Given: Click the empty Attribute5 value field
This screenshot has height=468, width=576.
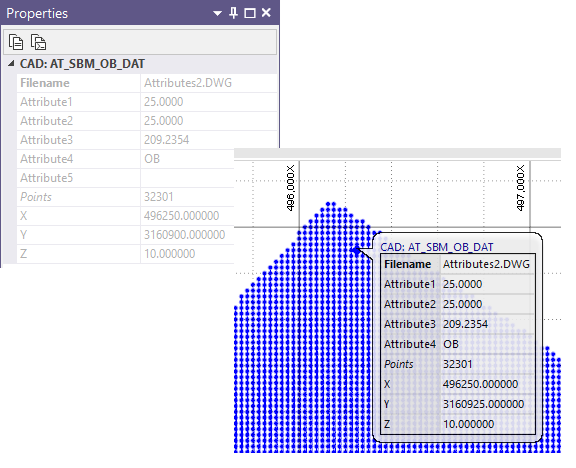Looking at the screenshot, I should click(x=187, y=178).
